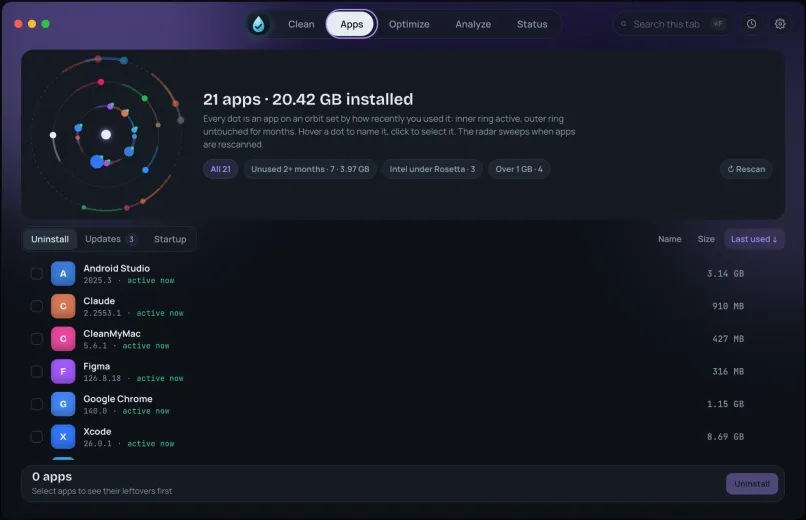Click the blue Xcode app icon
806x520 pixels.
point(63,437)
